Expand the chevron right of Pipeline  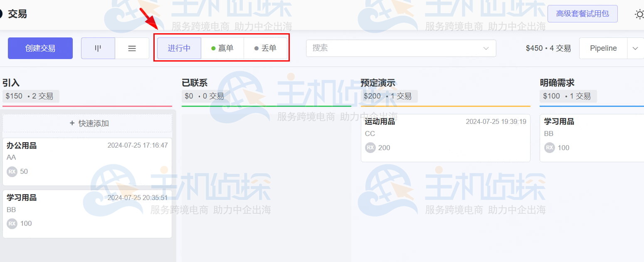click(635, 48)
